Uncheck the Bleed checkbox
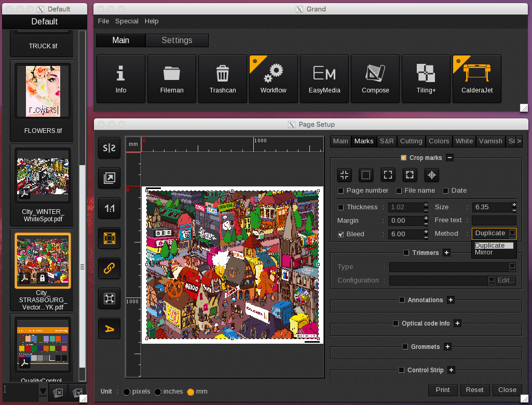The image size is (532, 405). coord(341,234)
